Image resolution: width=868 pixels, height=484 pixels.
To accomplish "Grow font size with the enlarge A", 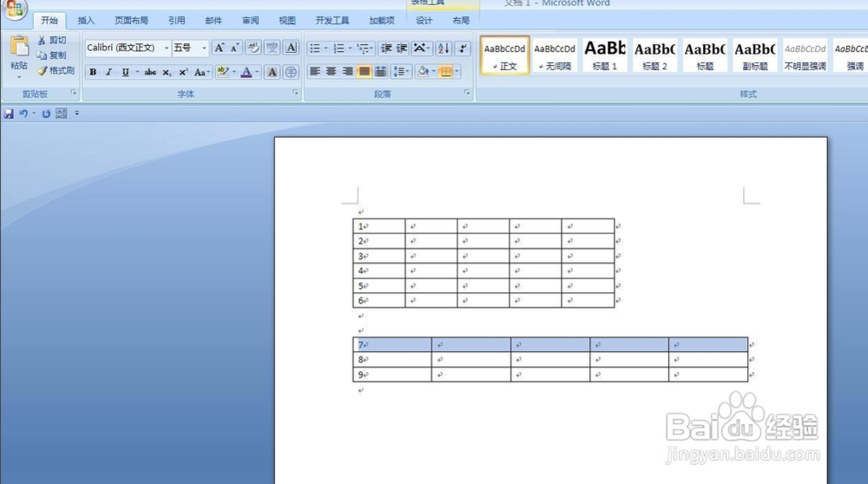I will [220, 48].
